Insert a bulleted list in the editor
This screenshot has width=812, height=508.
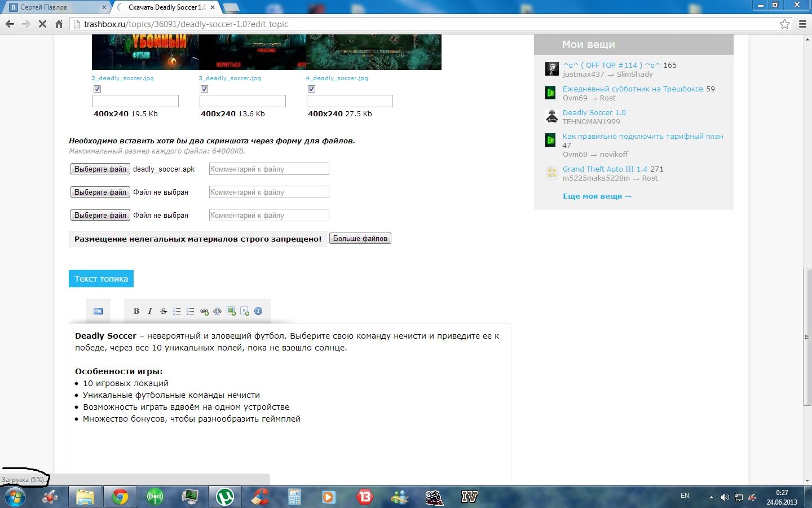click(191, 311)
